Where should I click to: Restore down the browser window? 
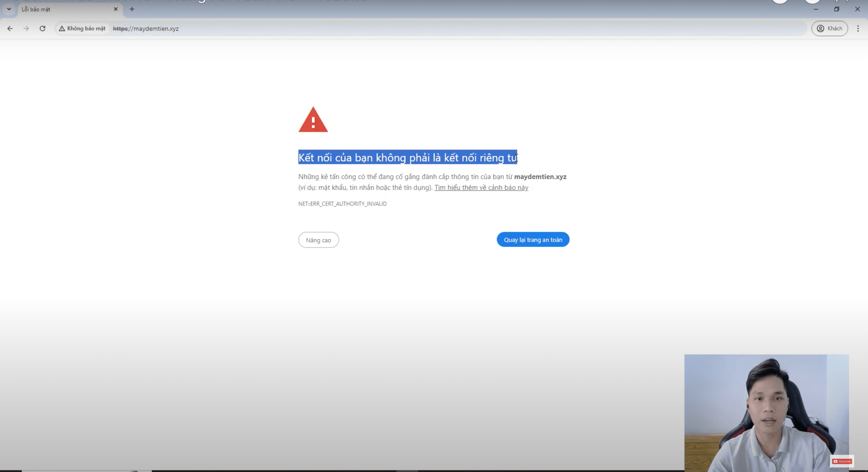(837, 9)
